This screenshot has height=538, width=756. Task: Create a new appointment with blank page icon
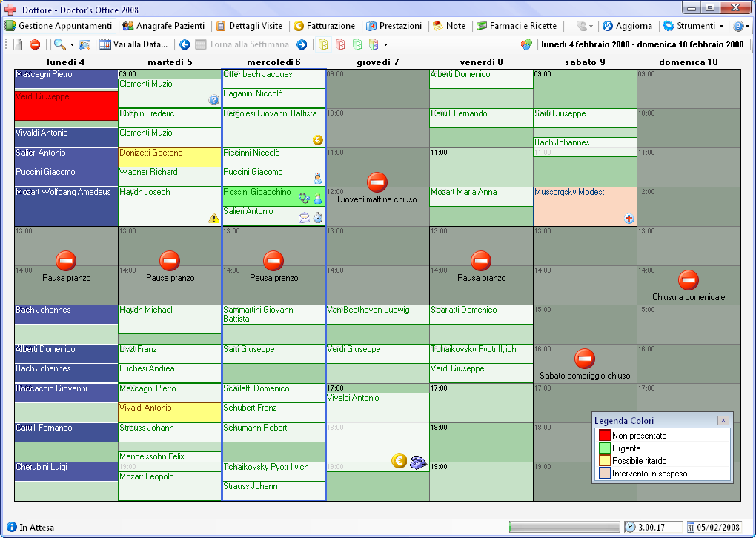18,44
